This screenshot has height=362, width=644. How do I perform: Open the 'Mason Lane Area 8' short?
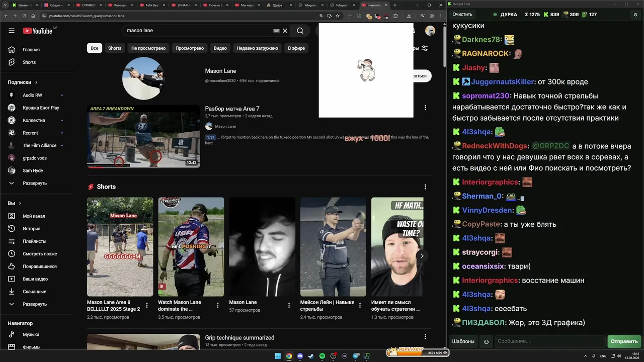[120, 246]
